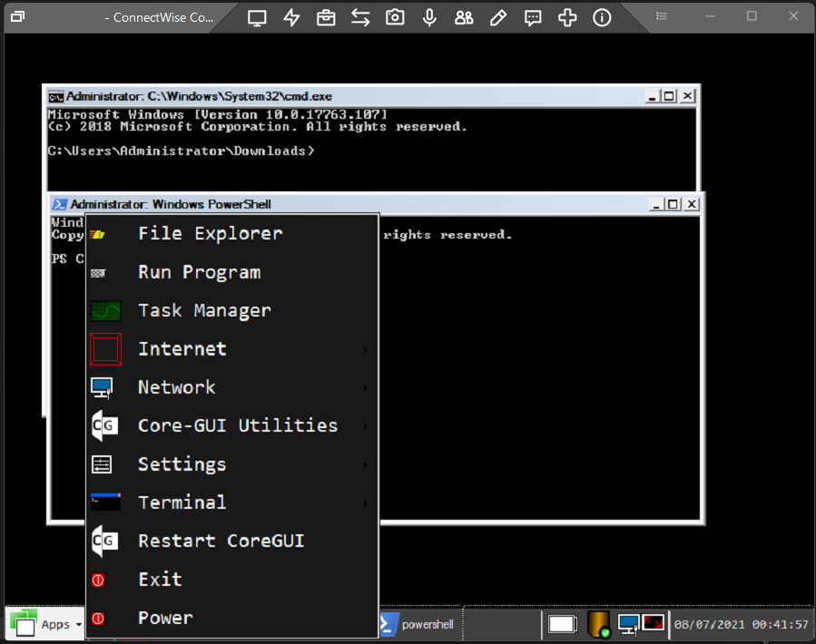
Task: Click the info circle icon
Action: [601, 17]
